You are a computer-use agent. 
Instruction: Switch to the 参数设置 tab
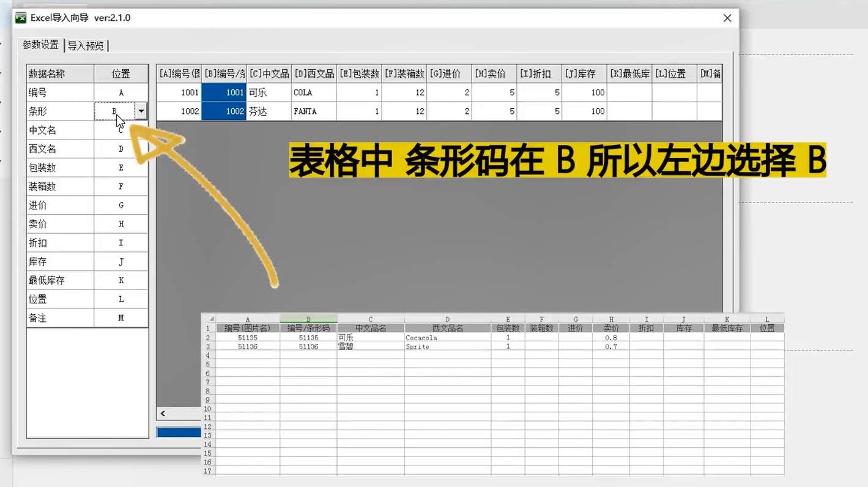[41, 45]
